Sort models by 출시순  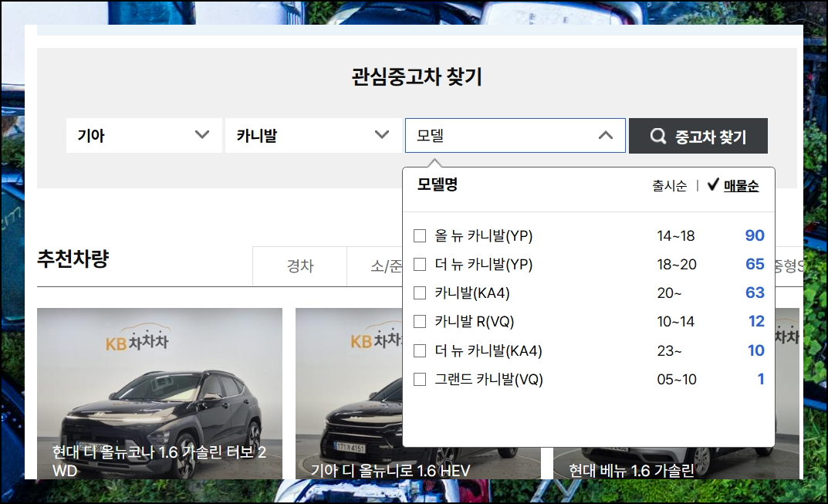point(670,185)
